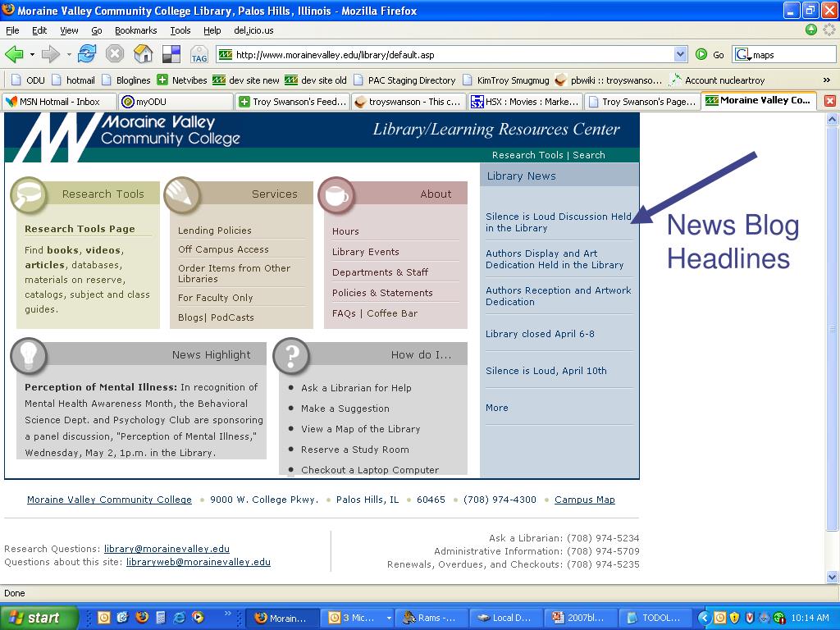840x630 pixels.
Task: Click the green Back arrow button
Action: pyautogui.click(x=15, y=54)
